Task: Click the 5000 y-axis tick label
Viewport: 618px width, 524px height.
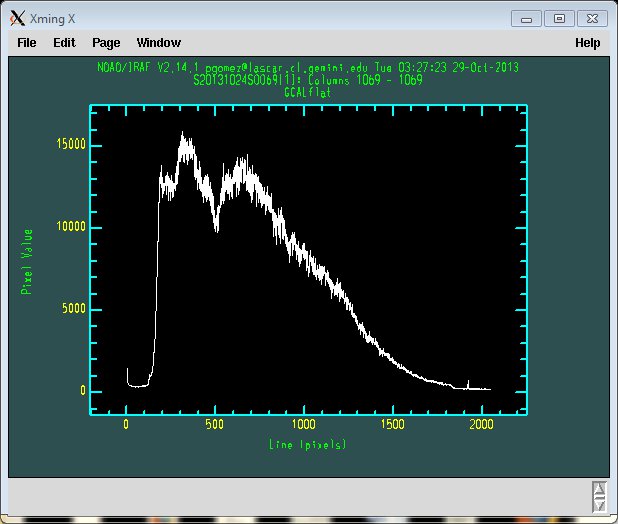Action: (74, 308)
